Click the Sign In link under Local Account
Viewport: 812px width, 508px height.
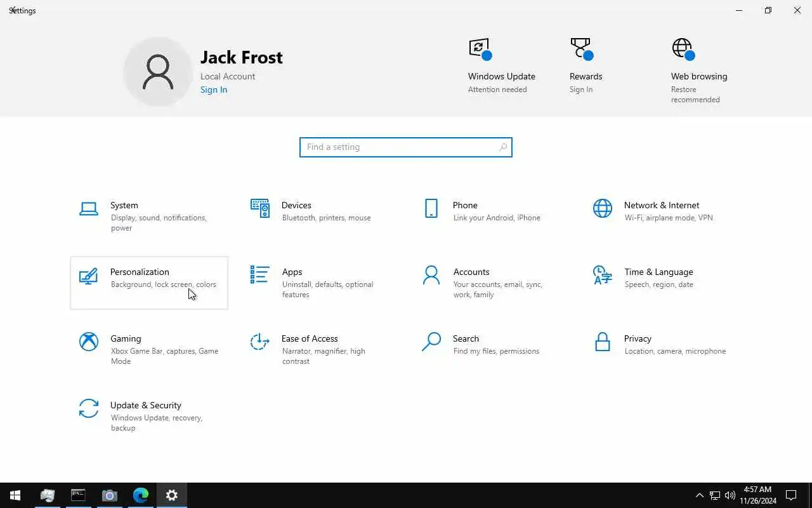tap(214, 90)
